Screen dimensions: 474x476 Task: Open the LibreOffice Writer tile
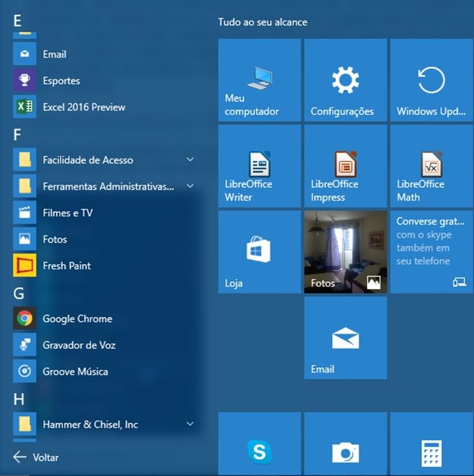coord(260,166)
